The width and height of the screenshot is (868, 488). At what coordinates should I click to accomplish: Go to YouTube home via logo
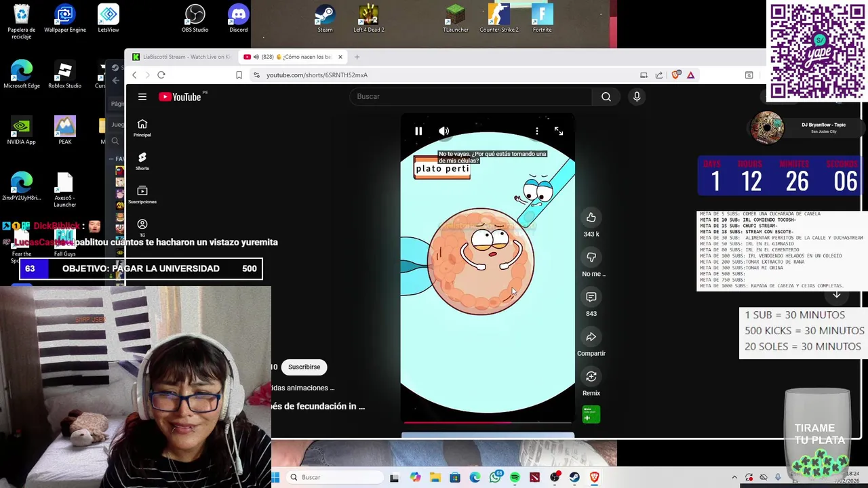180,97
